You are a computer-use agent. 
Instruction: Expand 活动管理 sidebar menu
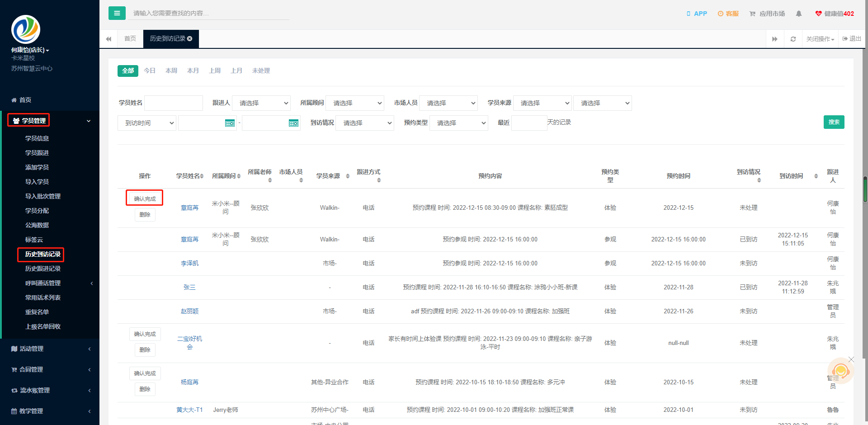50,349
